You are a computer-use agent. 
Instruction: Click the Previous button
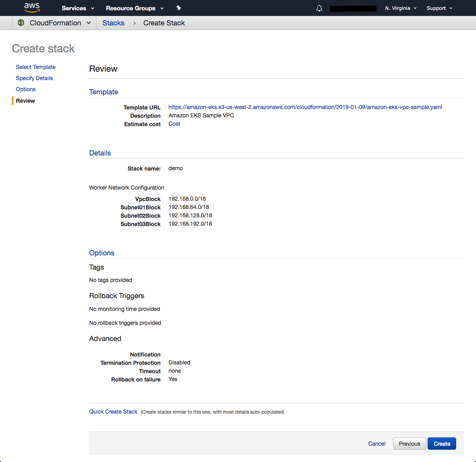(409, 444)
